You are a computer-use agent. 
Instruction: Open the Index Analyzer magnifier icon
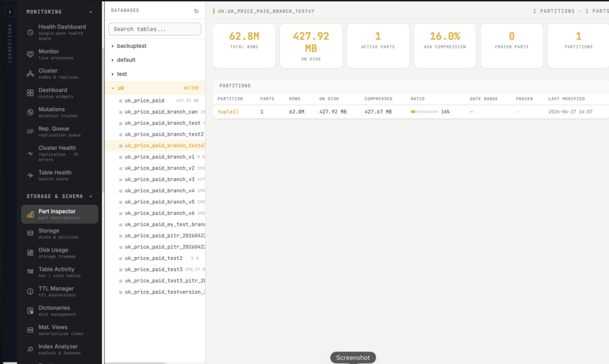coord(30,349)
